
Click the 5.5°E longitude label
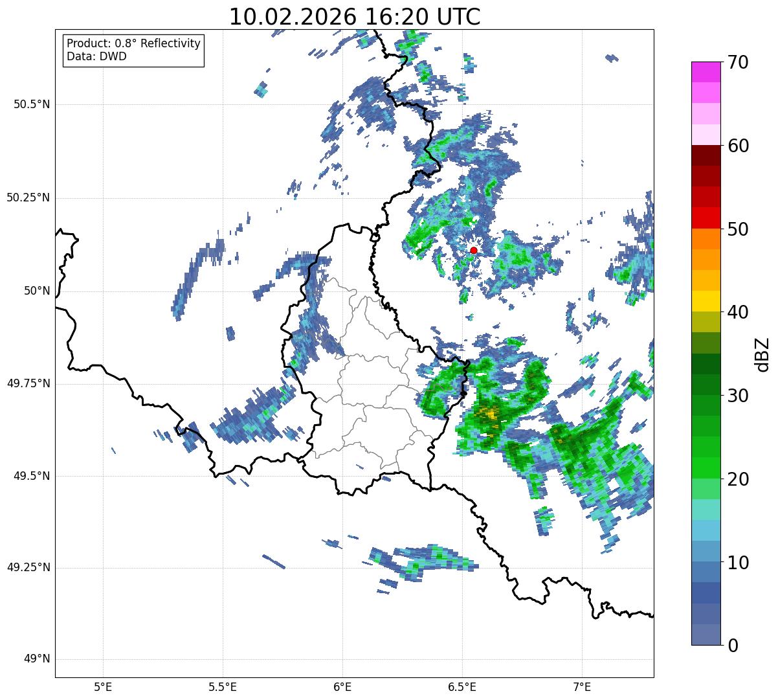tap(223, 687)
